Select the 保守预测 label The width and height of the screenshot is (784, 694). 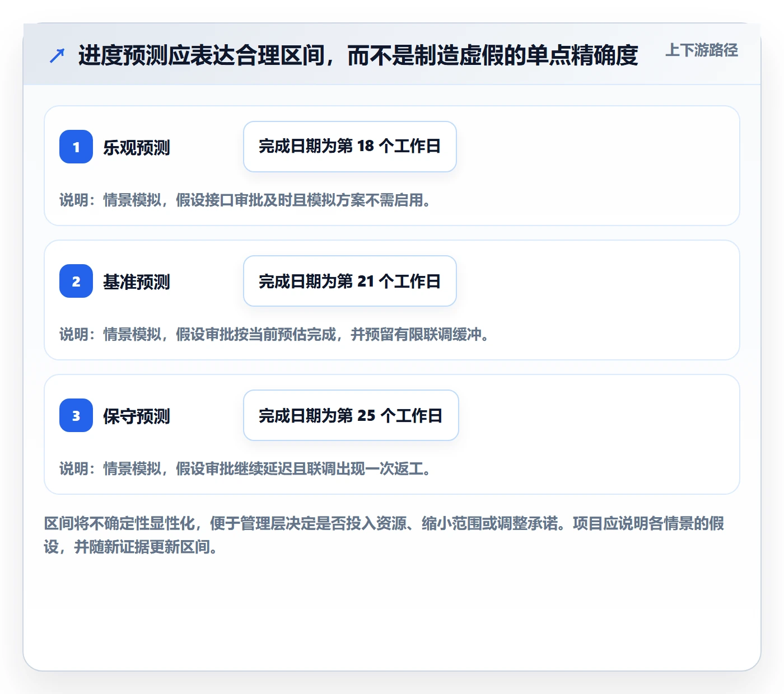pos(137,416)
